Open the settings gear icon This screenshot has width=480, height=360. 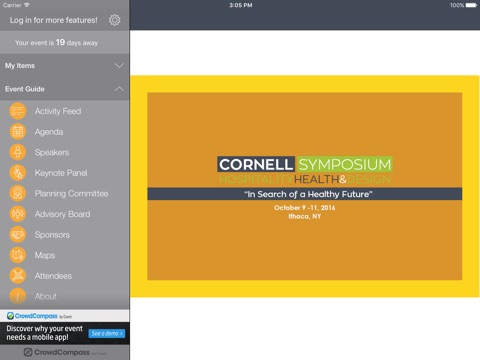pos(114,20)
